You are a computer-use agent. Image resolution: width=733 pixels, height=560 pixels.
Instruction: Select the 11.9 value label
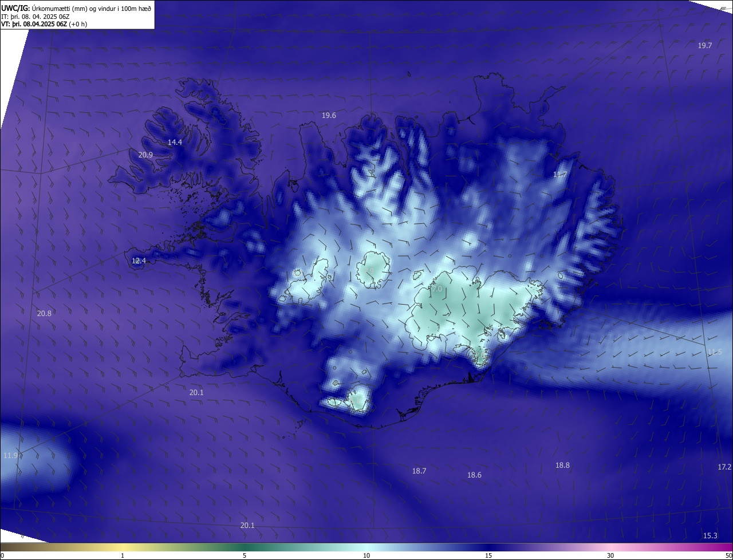(10, 455)
